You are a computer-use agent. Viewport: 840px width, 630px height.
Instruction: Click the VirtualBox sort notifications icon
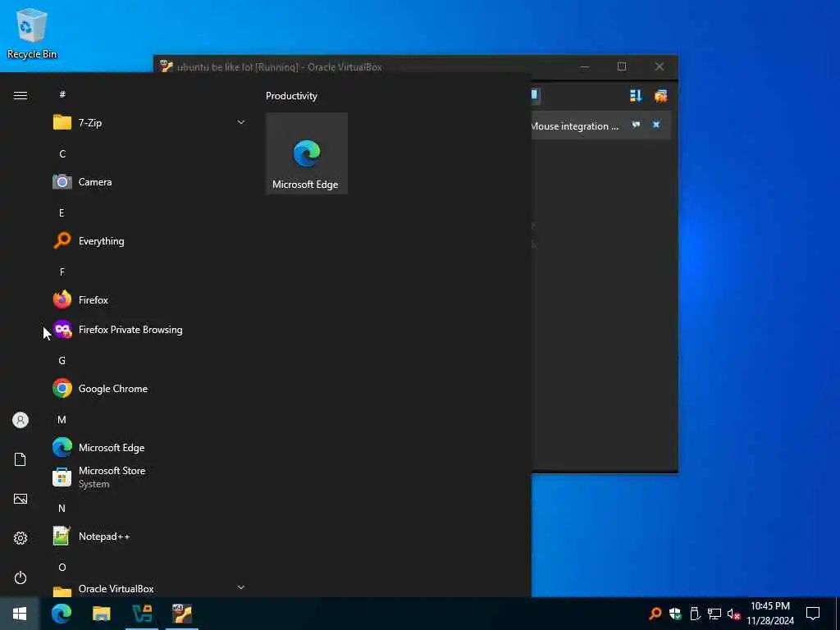click(636, 96)
